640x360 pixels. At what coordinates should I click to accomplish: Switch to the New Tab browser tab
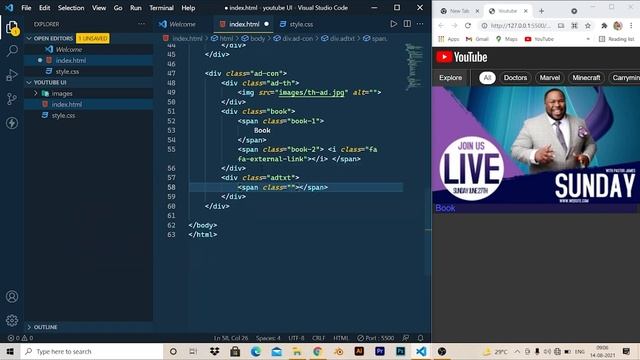(459, 11)
